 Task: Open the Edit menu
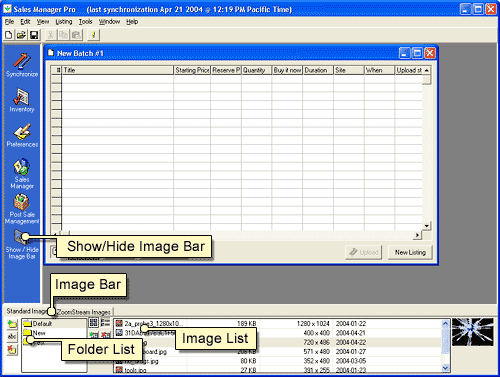(x=25, y=22)
